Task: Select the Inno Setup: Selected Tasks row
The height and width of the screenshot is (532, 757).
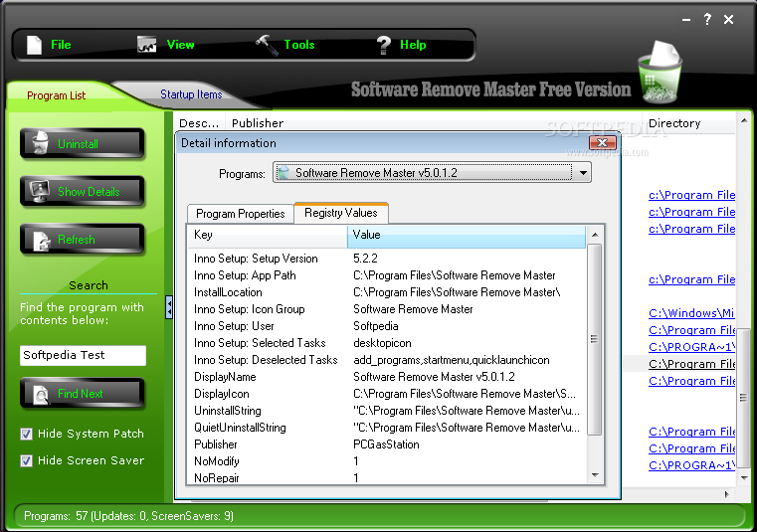Action: point(388,343)
